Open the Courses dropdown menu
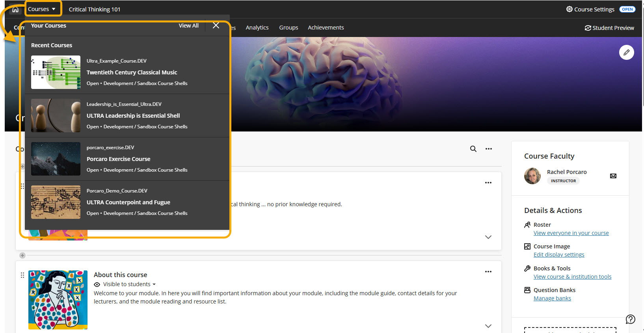 [x=42, y=9]
